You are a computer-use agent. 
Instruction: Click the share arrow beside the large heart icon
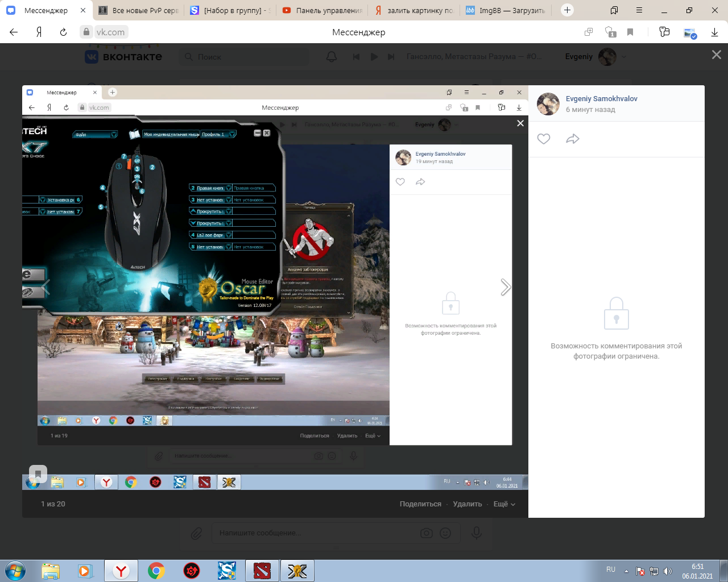click(573, 139)
